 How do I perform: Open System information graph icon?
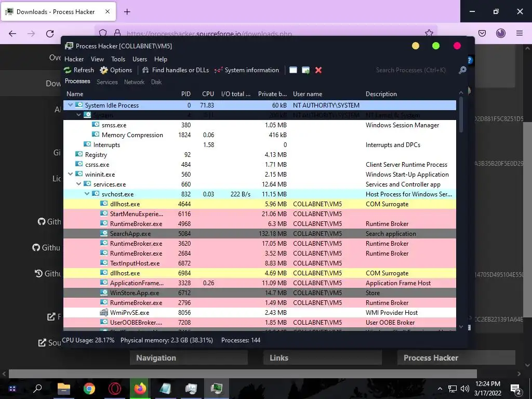pyautogui.click(x=219, y=70)
